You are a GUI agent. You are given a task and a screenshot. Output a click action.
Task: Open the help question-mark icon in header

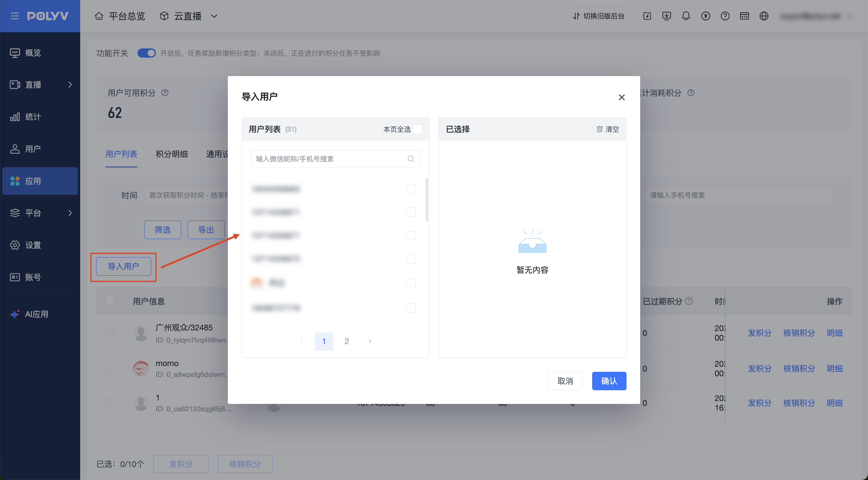tap(725, 16)
